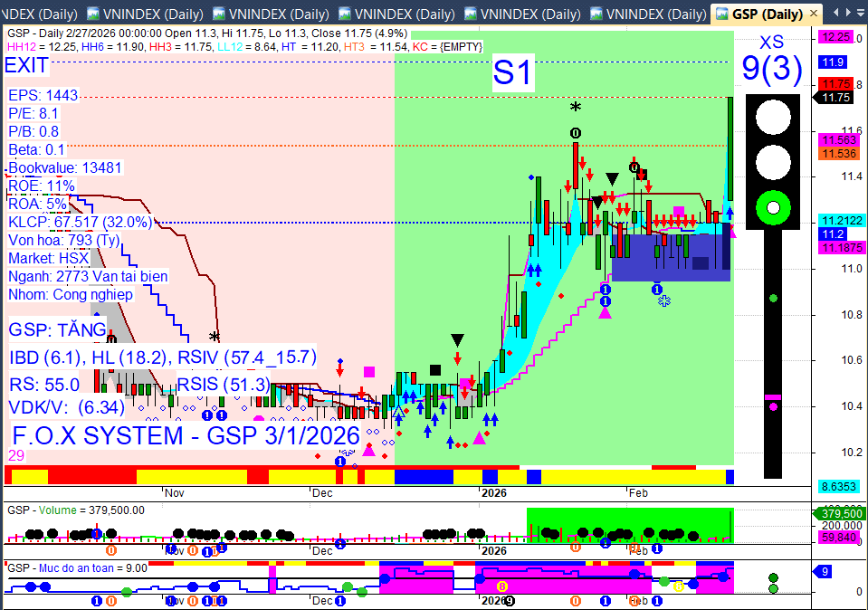Click the cyan 8.6353 price label
The width and height of the screenshot is (868, 610).
click(x=839, y=487)
